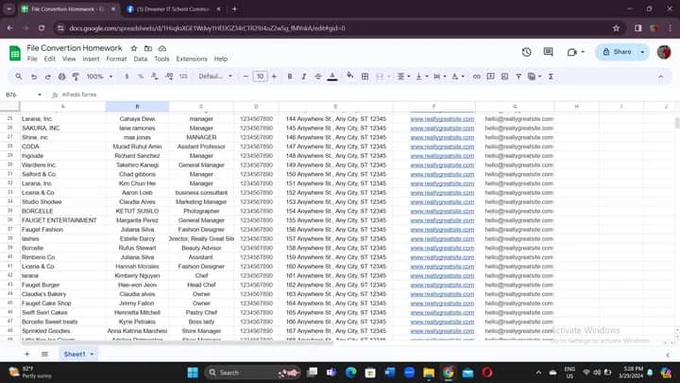This screenshot has height=383, width=680.
Task: Open the fill color picker
Action: click(350, 76)
